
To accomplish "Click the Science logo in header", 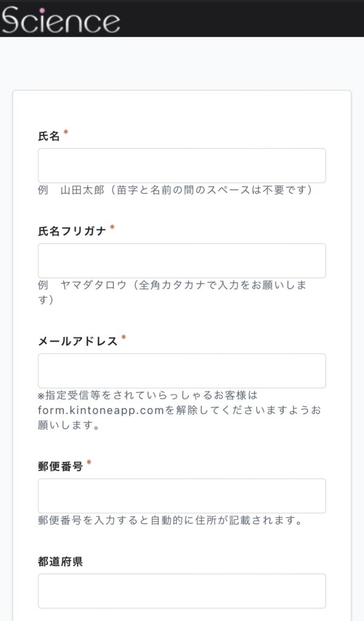I will pyautogui.click(x=61, y=20).
